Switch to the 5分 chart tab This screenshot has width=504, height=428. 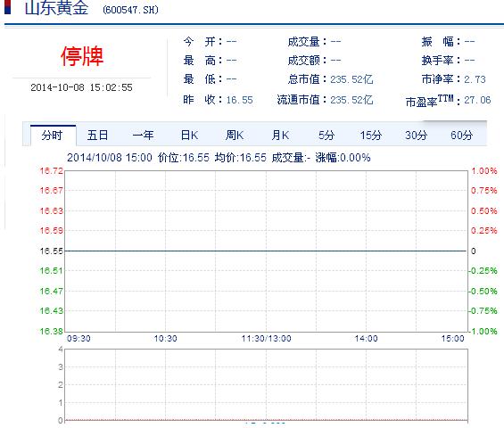click(326, 136)
